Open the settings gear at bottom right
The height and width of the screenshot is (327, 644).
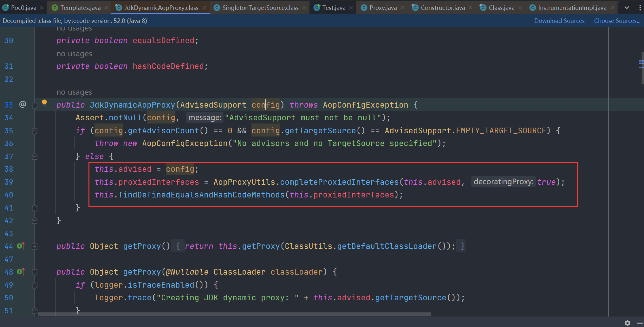click(627, 323)
